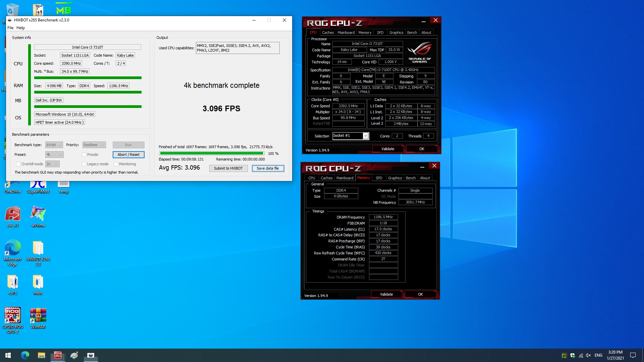Click OK in the top CPU-Z window

click(x=422, y=149)
